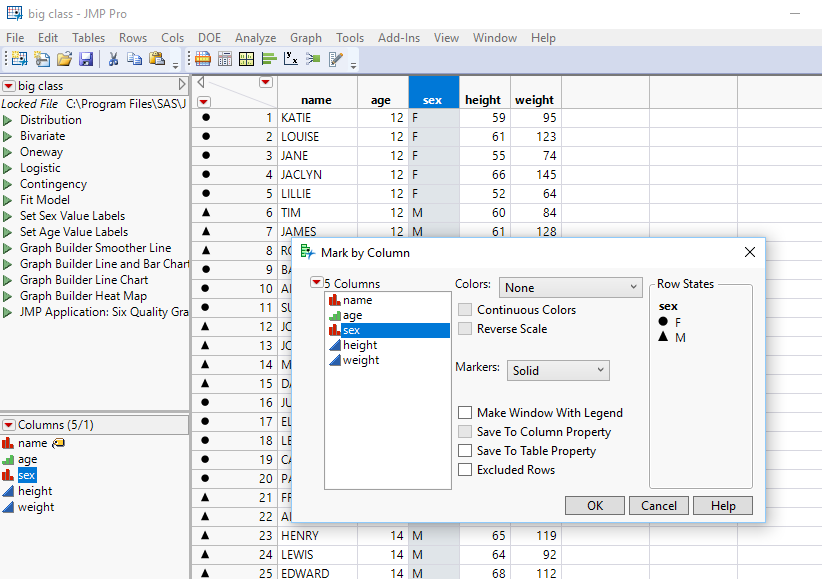
Task: Click the Paste clipboard toolbar icon
Action: pyautogui.click(x=157, y=59)
